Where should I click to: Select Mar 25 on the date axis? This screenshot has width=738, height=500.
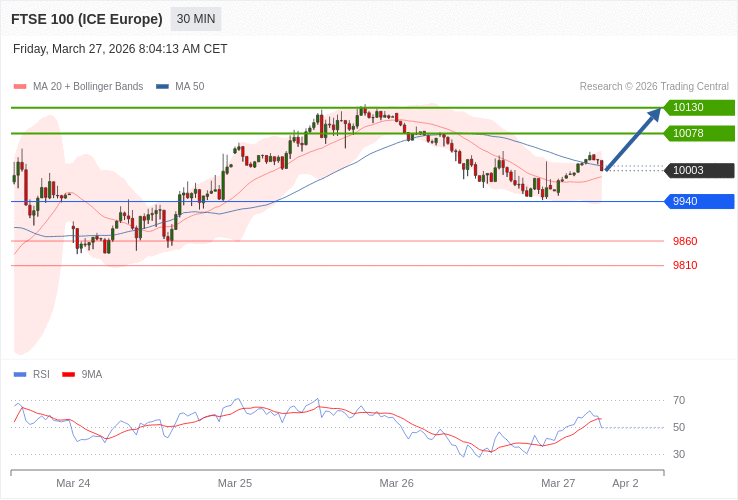(235, 483)
